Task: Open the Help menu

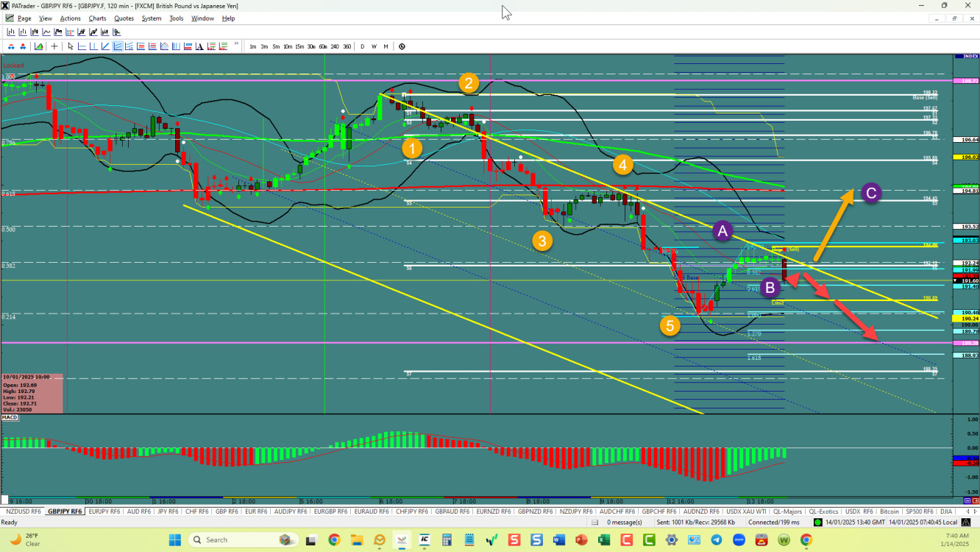Action: (x=228, y=18)
